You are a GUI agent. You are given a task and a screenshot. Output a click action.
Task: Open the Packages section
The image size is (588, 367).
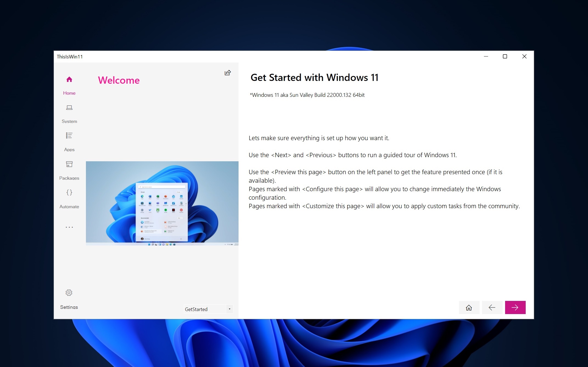coord(69,171)
